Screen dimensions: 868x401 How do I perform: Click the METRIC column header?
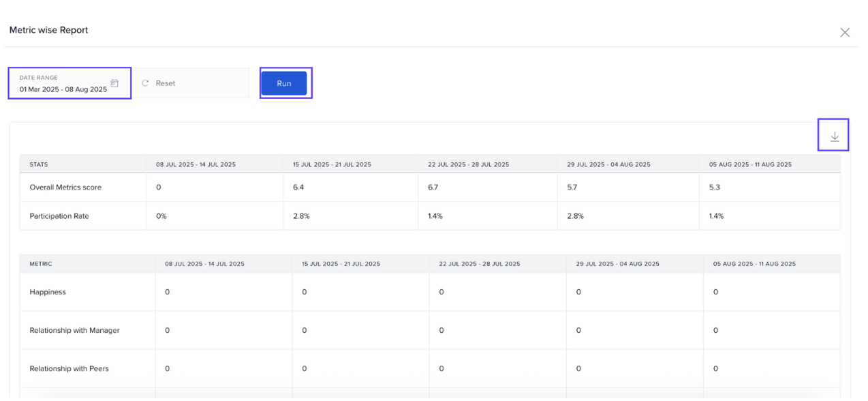41,264
